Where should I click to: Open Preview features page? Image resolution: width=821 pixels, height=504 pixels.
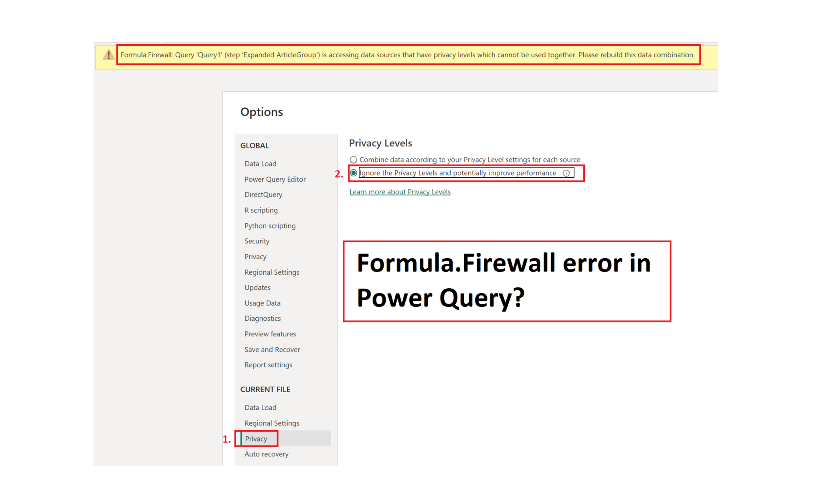pos(270,334)
